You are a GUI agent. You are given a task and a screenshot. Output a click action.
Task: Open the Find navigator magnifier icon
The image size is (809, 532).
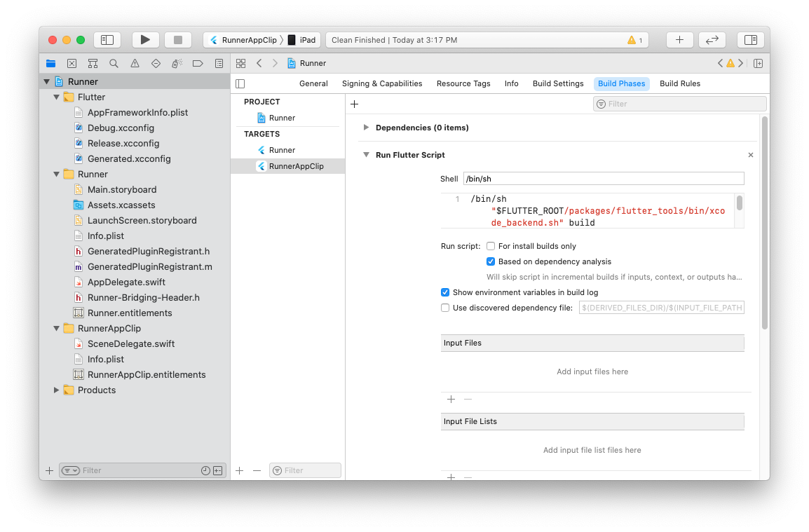point(114,63)
